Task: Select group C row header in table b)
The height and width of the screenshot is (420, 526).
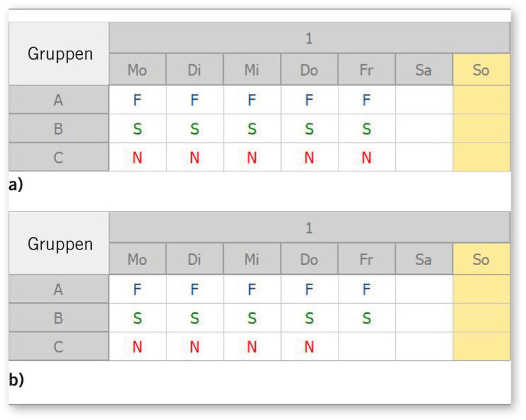Action: coord(59,346)
